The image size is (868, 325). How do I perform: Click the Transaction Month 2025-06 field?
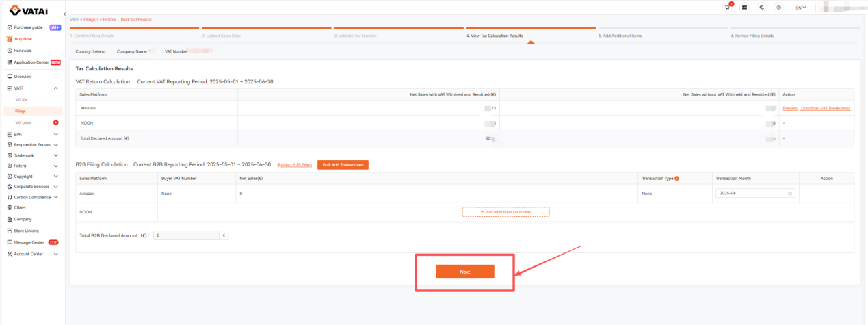point(756,194)
